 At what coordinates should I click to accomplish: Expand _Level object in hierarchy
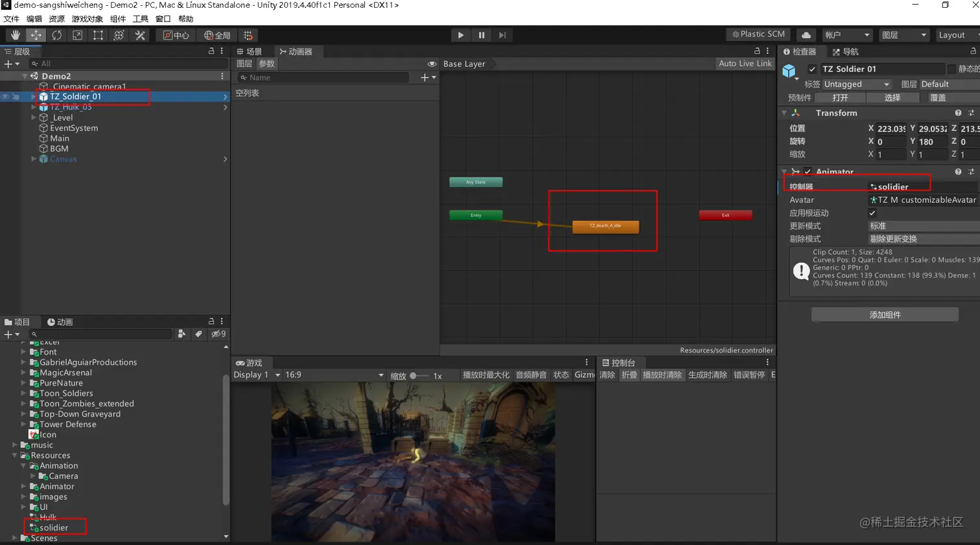point(34,117)
